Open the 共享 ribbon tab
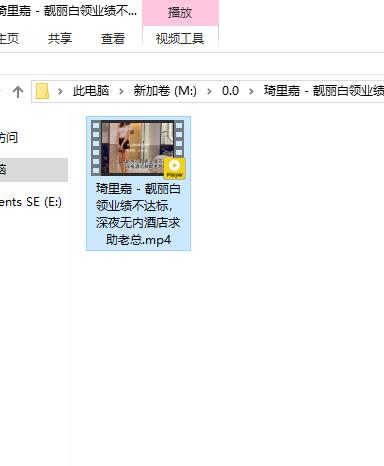 60,39
